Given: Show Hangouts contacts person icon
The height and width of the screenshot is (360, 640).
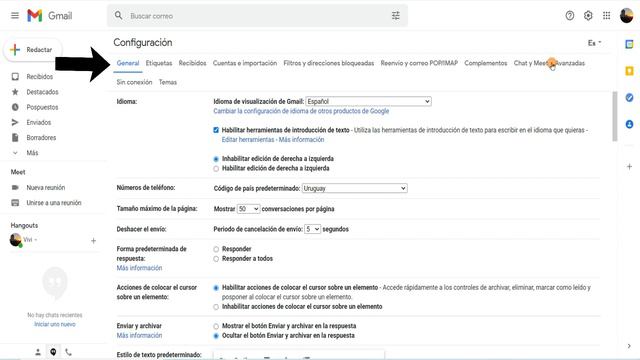Looking at the screenshot, I should coord(38,352).
